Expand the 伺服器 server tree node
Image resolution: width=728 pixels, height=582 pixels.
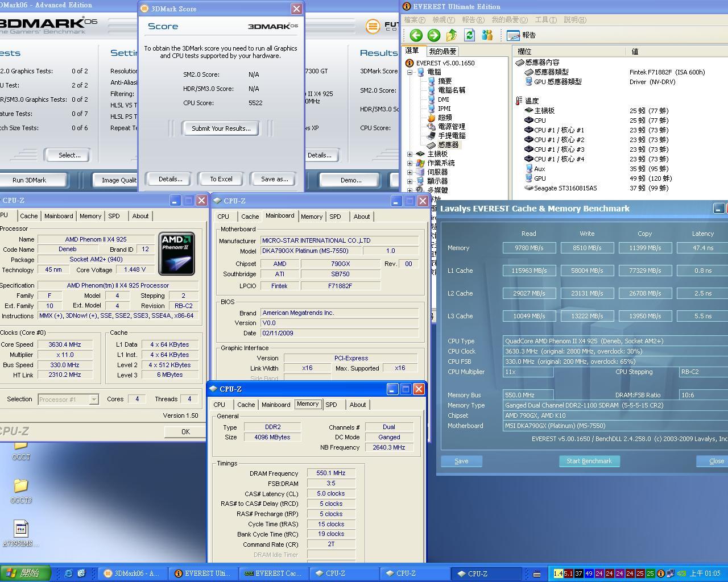click(x=409, y=172)
